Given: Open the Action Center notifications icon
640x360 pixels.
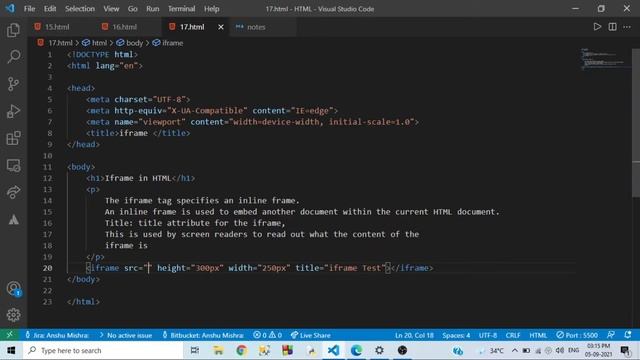Looking at the screenshot, I should [x=625, y=351].
